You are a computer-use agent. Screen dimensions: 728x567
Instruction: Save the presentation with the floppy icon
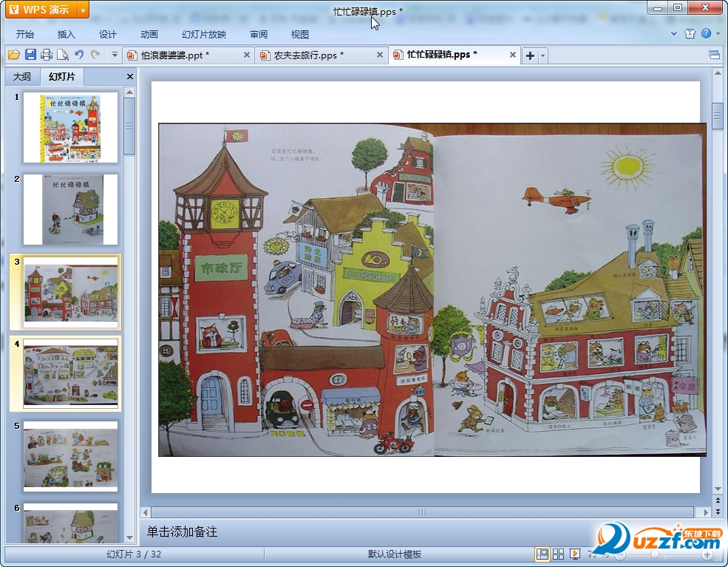click(x=30, y=55)
